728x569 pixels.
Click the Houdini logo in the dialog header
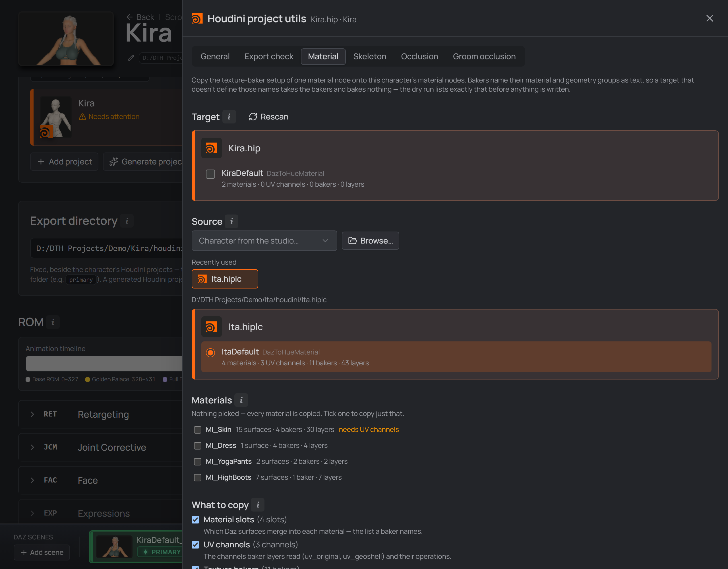(x=197, y=19)
